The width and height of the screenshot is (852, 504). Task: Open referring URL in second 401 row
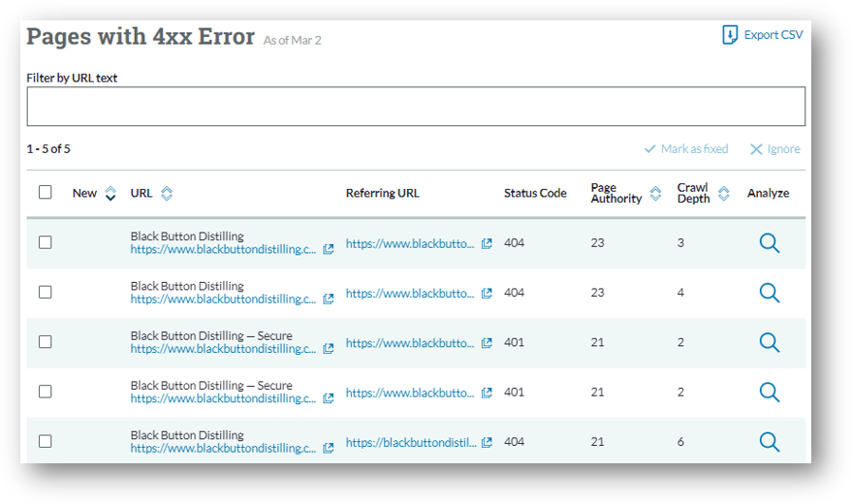click(x=410, y=393)
